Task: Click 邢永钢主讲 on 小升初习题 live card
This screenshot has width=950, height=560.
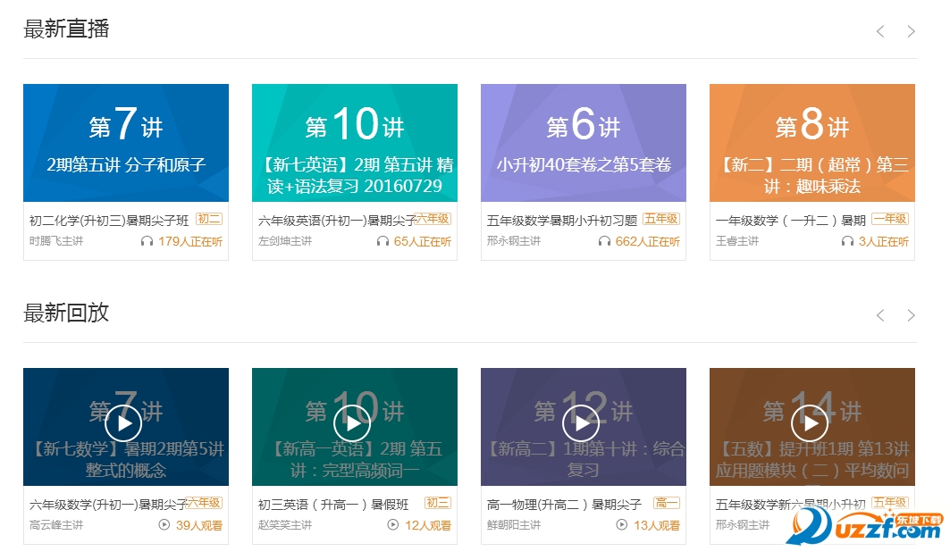Action: 514,241
